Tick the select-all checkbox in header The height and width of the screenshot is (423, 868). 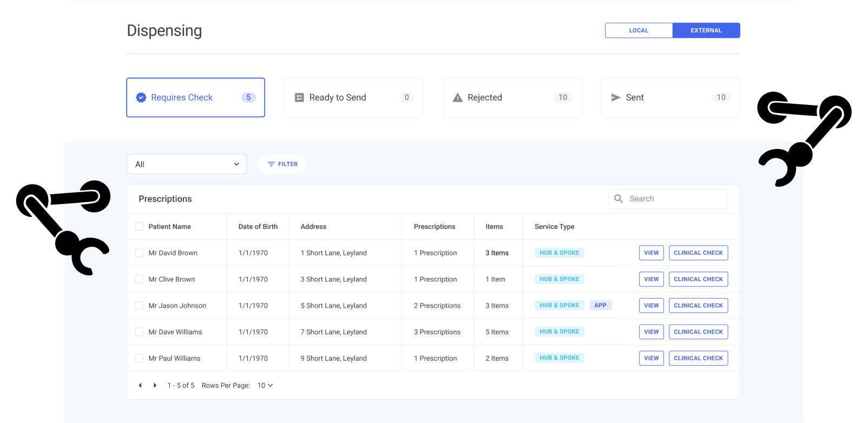[x=139, y=227]
